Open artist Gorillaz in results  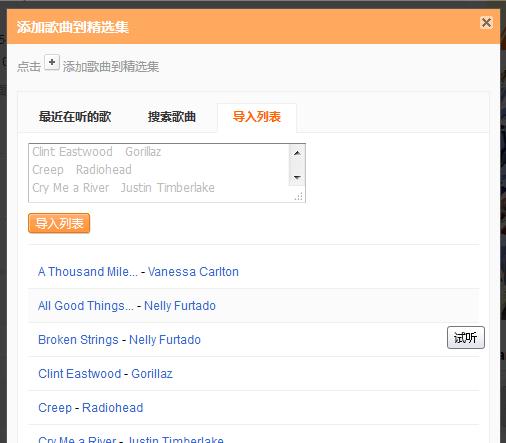click(152, 374)
